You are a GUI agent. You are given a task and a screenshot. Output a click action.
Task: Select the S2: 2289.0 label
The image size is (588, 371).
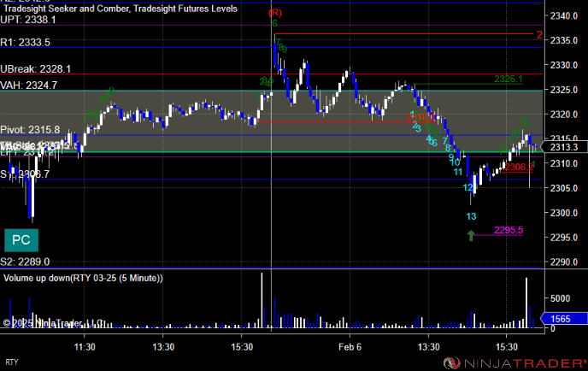coord(25,262)
